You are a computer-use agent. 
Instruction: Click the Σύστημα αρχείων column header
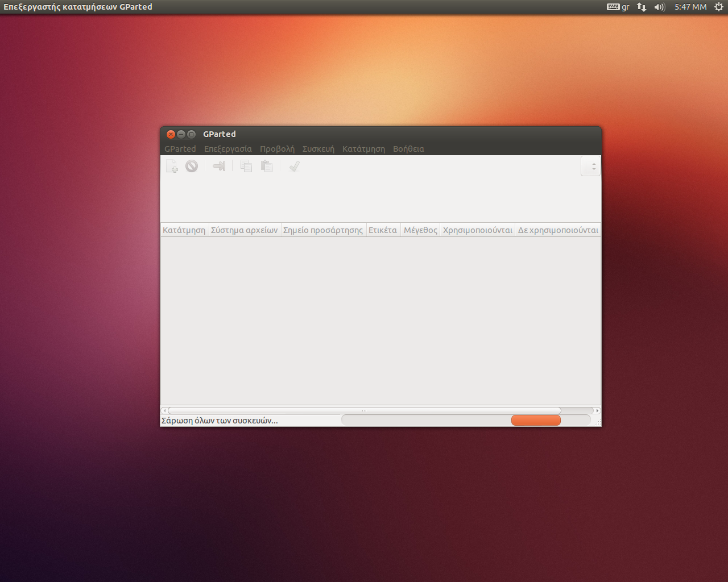pyautogui.click(x=245, y=230)
